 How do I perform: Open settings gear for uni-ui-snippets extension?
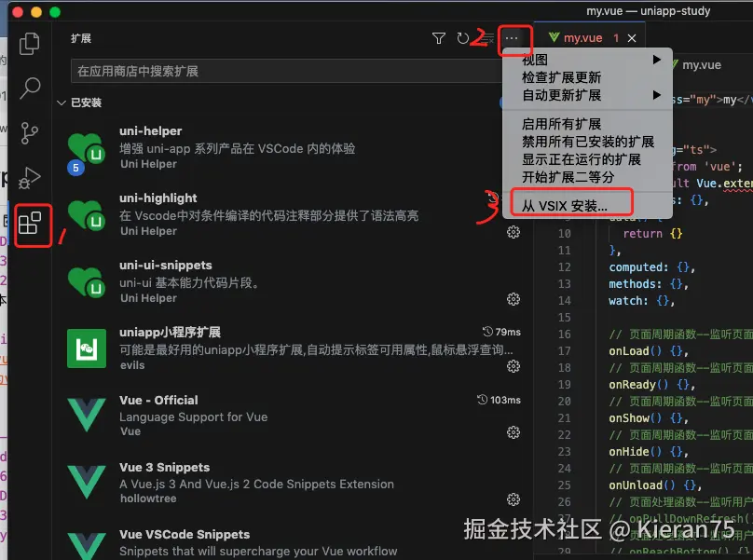(513, 300)
